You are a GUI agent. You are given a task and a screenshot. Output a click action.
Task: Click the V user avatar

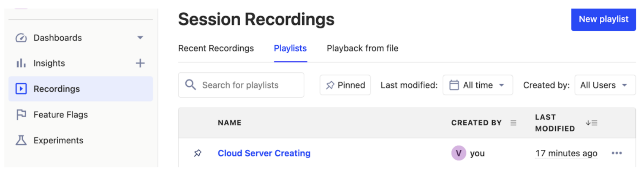tap(458, 153)
